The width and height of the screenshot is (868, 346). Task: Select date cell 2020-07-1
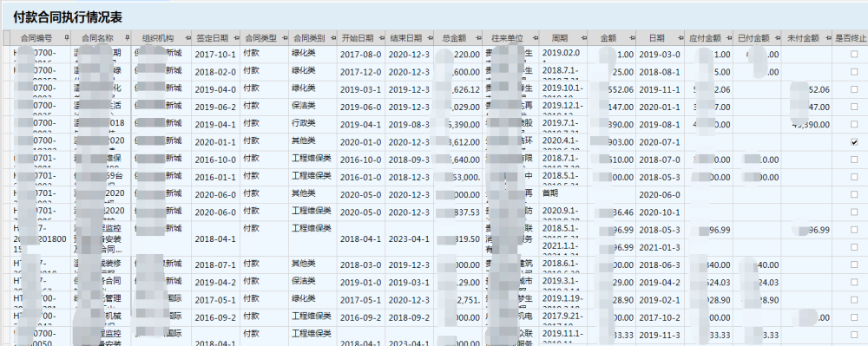660,142
